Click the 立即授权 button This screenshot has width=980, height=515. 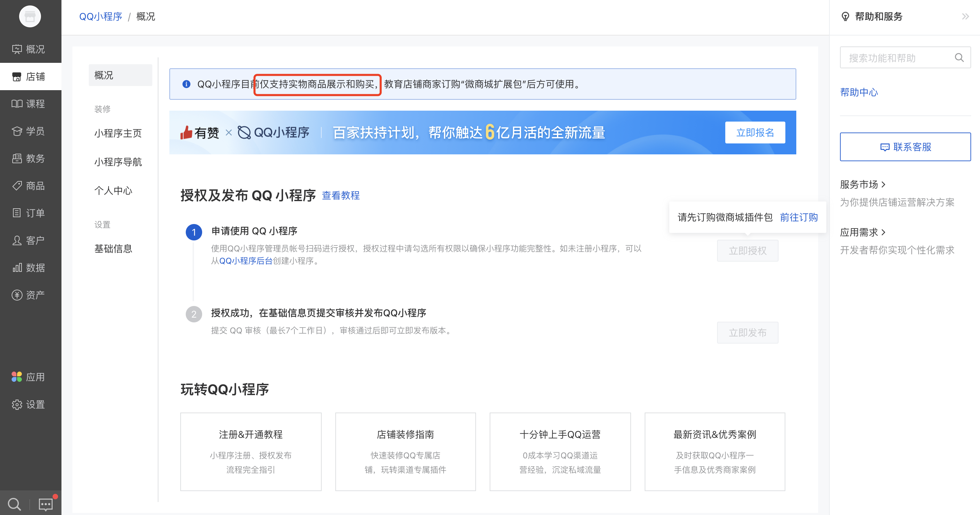[x=747, y=251]
